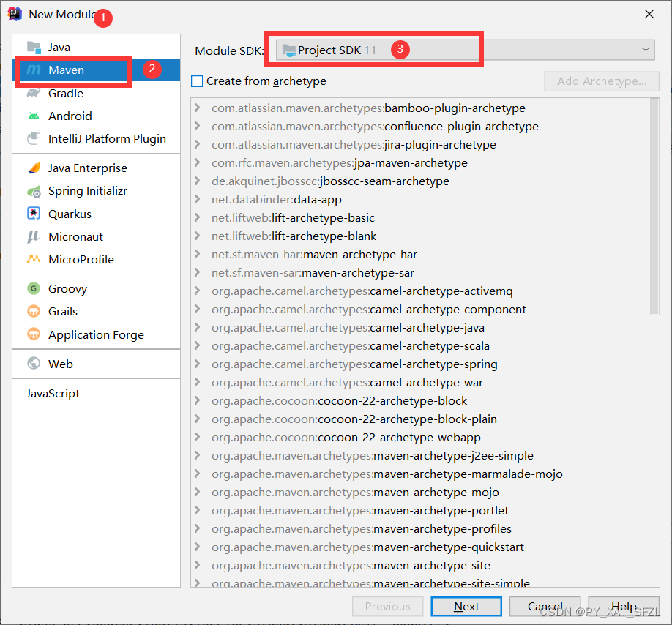Select camel-archetype-java row
Screen dimensions: 672x625
420,327
